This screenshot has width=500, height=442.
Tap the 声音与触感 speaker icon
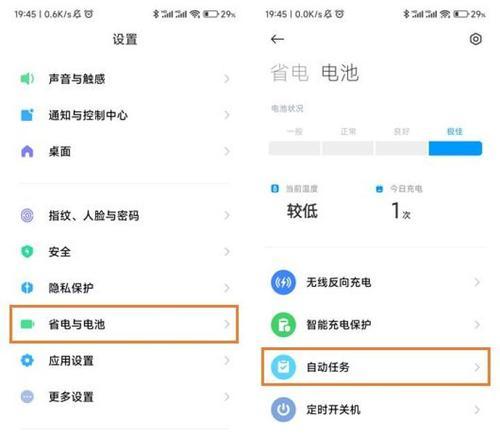coord(27,79)
